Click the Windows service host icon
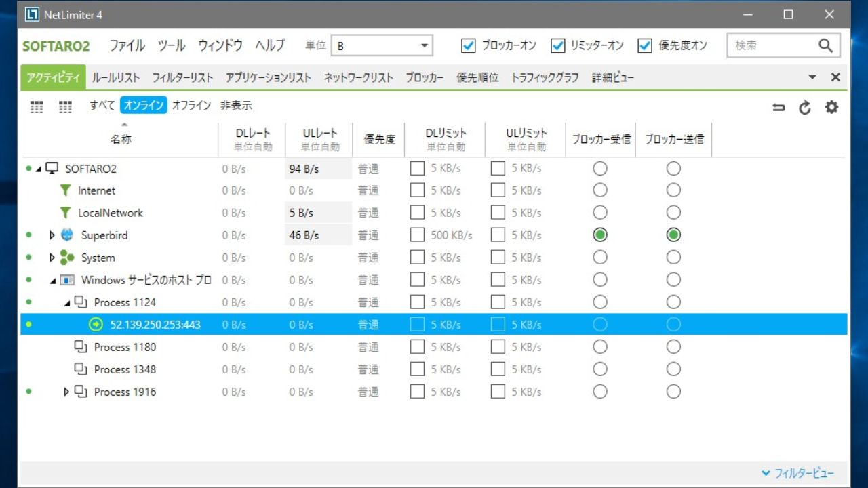 pos(67,280)
